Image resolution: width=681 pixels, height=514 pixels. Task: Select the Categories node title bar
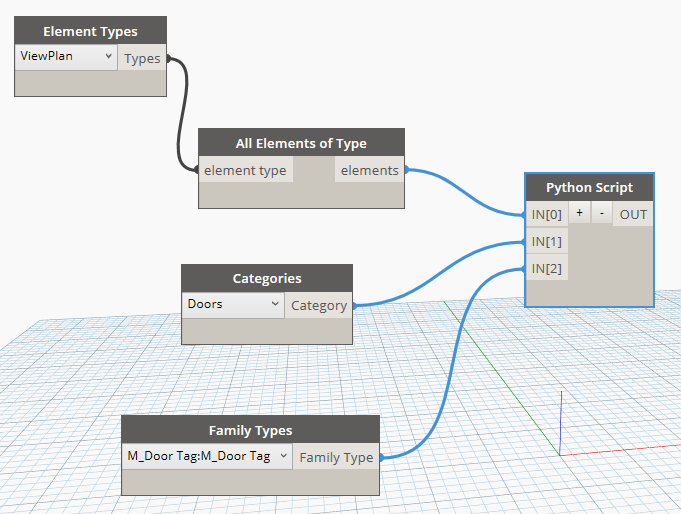pos(266,279)
